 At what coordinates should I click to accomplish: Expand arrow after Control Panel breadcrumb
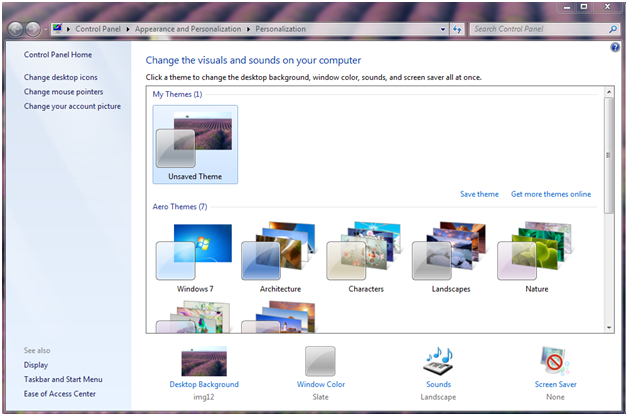128,29
